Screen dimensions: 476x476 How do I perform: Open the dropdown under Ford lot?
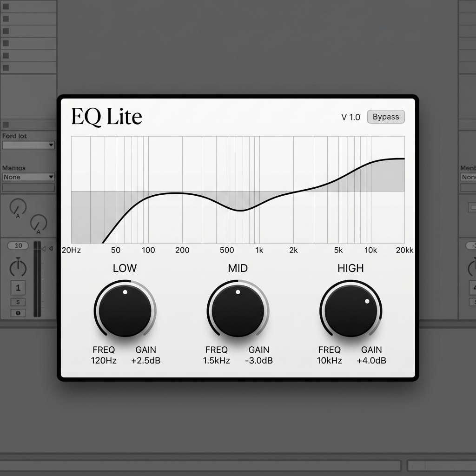click(x=28, y=145)
